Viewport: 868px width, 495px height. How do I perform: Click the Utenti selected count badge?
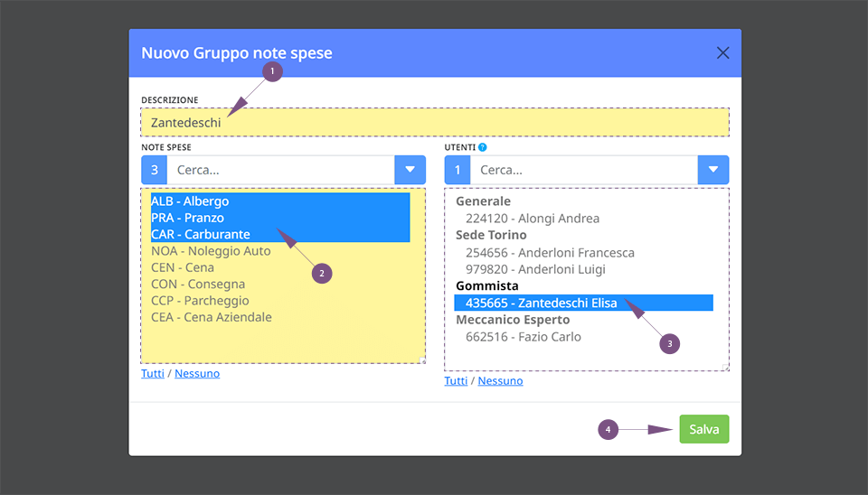[458, 170]
